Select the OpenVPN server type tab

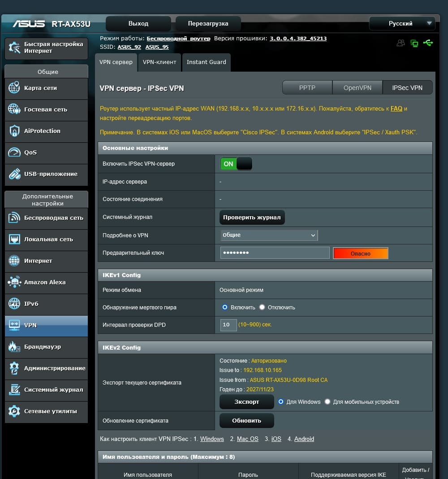pyautogui.click(x=357, y=88)
